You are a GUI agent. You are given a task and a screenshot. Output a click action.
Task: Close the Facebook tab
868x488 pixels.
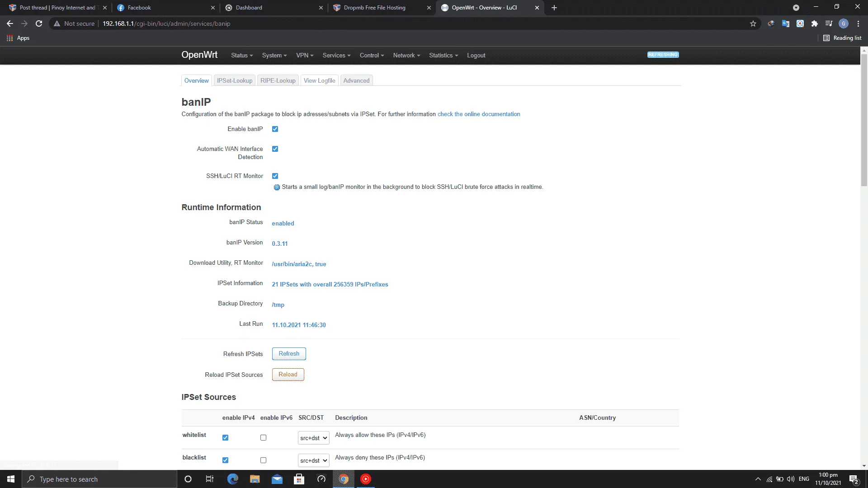[x=213, y=8]
